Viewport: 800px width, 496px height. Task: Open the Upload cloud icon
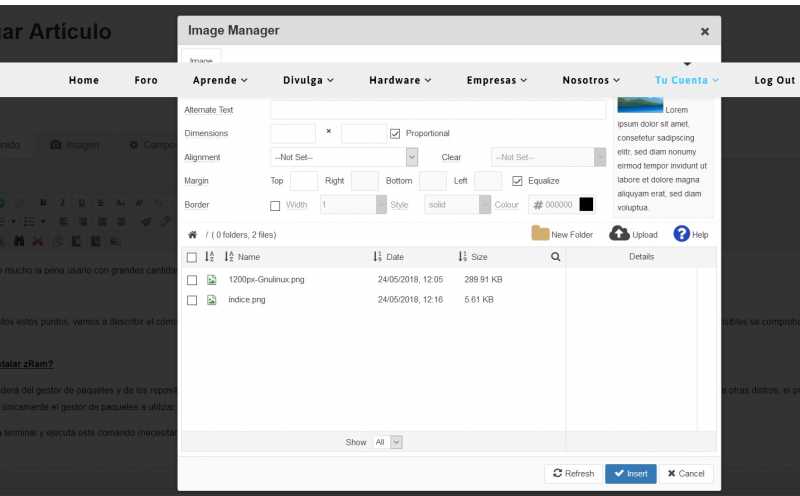[619, 234]
